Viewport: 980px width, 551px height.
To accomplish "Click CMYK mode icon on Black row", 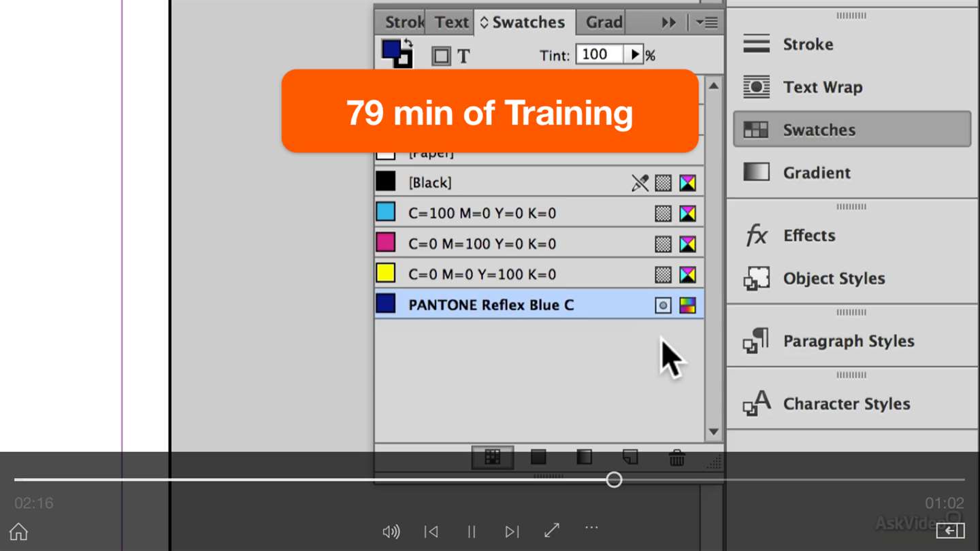I will click(688, 182).
